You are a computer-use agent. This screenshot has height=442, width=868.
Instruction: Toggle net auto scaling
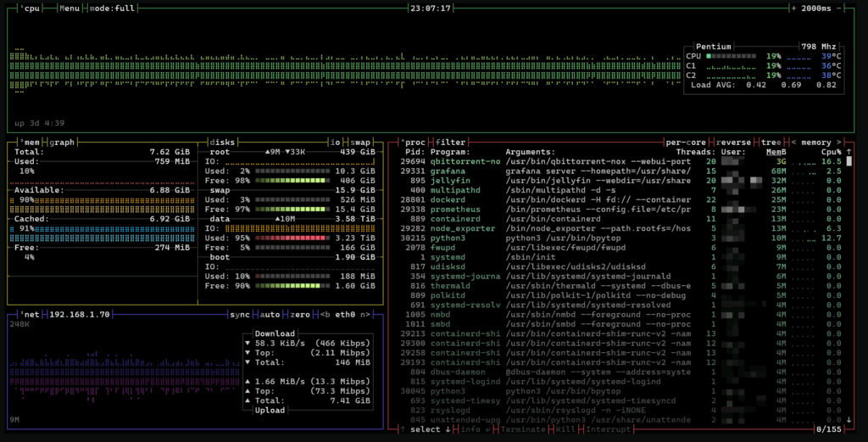[x=270, y=315]
